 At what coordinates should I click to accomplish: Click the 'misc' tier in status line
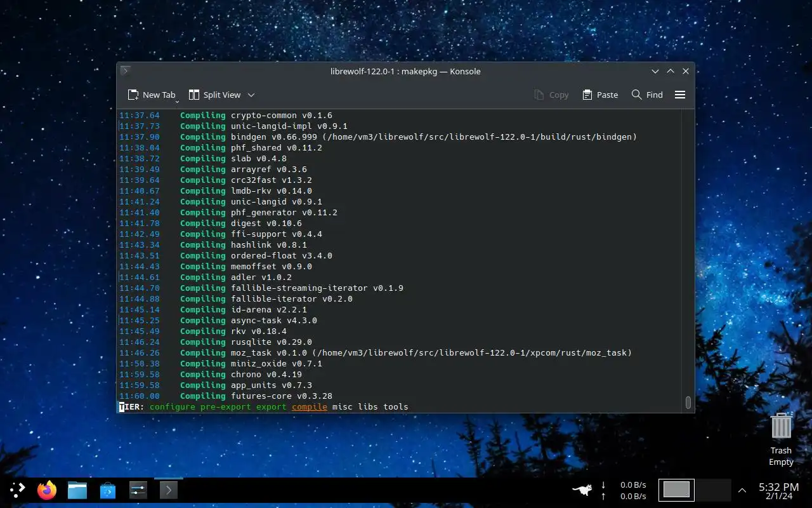343,406
